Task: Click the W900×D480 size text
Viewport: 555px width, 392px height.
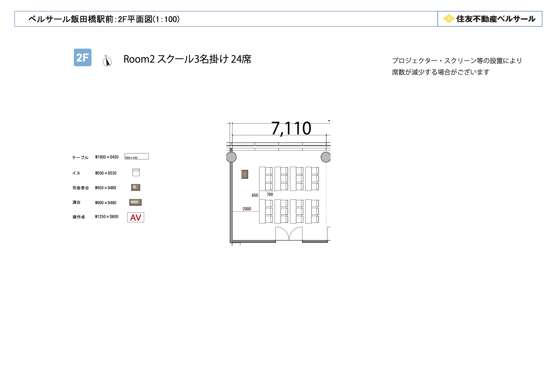Action: 105,203
